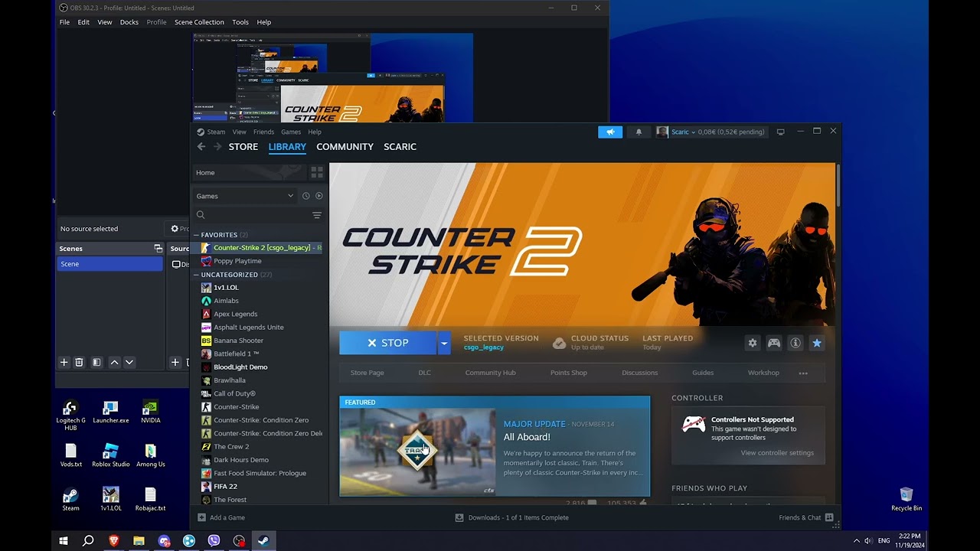This screenshot has height=551, width=980.
Task: Open Recycle Bin on desktop
Action: 906,499
